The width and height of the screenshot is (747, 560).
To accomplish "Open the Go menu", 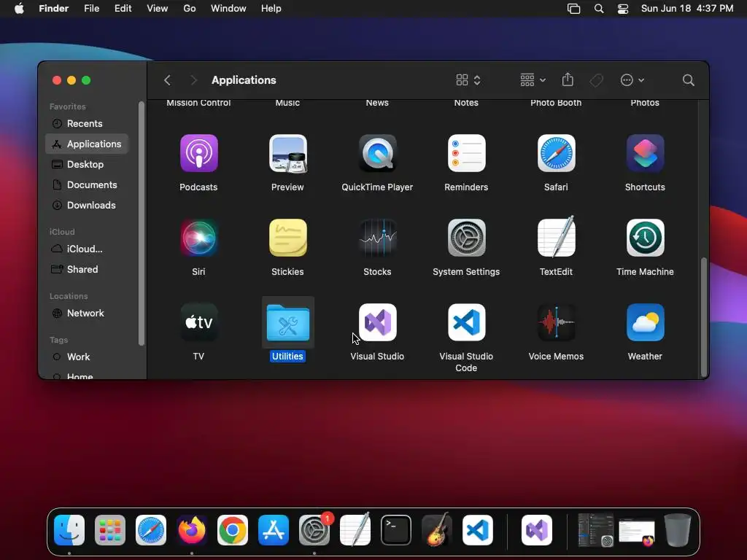I will (190, 9).
